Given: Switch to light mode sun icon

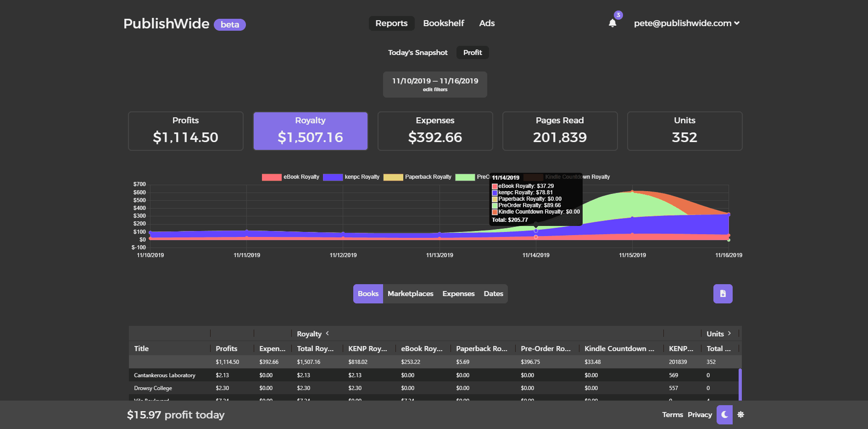Looking at the screenshot, I should 740,415.
